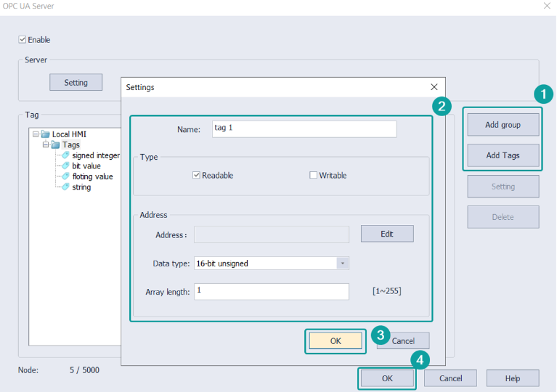Click the Add group button
The height and width of the screenshot is (392, 557).
(x=503, y=125)
